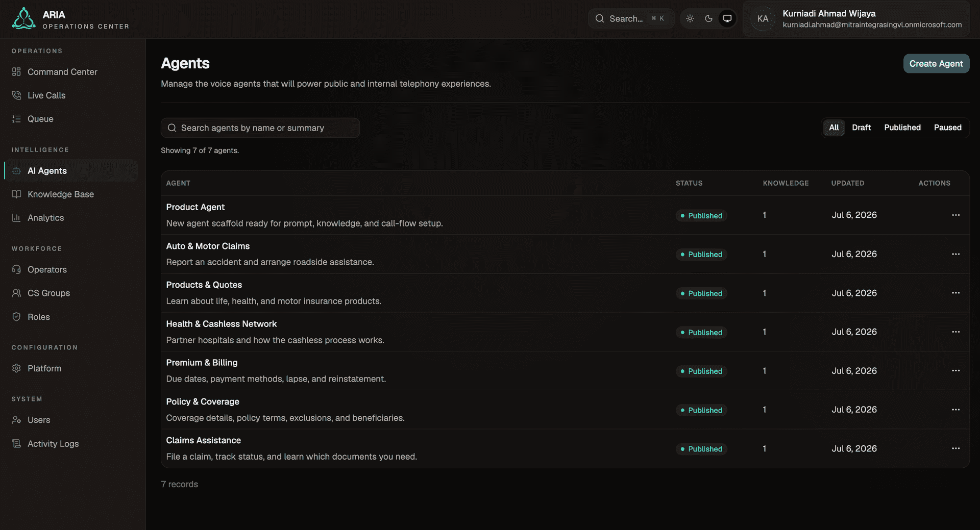Open the Queue page
The width and height of the screenshot is (980, 530).
(x=71, y=119)
